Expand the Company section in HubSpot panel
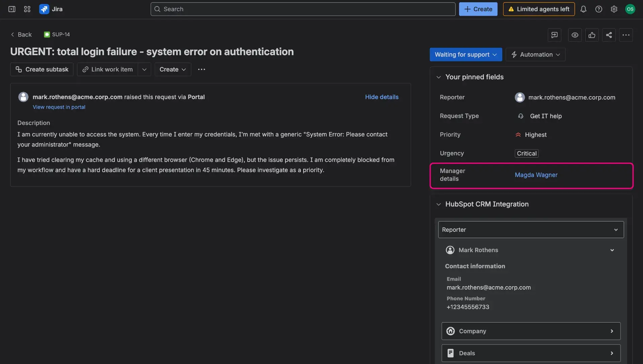The width and height of the screenshot is (643, 364). click(x=612, y=331)
